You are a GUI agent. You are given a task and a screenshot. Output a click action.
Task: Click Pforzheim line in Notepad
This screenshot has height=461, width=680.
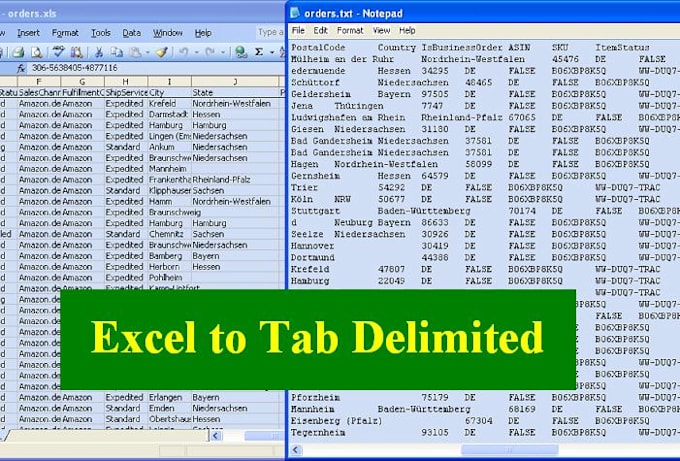point(485,398)
